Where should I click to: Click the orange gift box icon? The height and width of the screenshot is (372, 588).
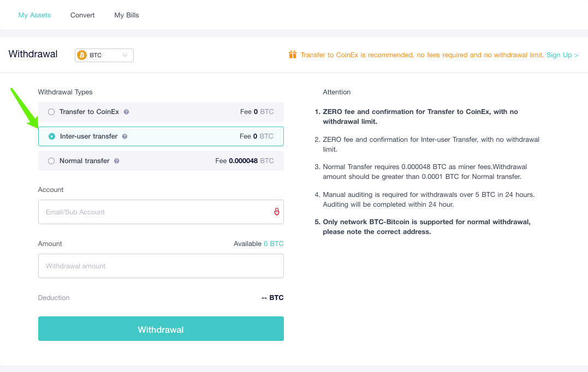[x=293, y=55]
